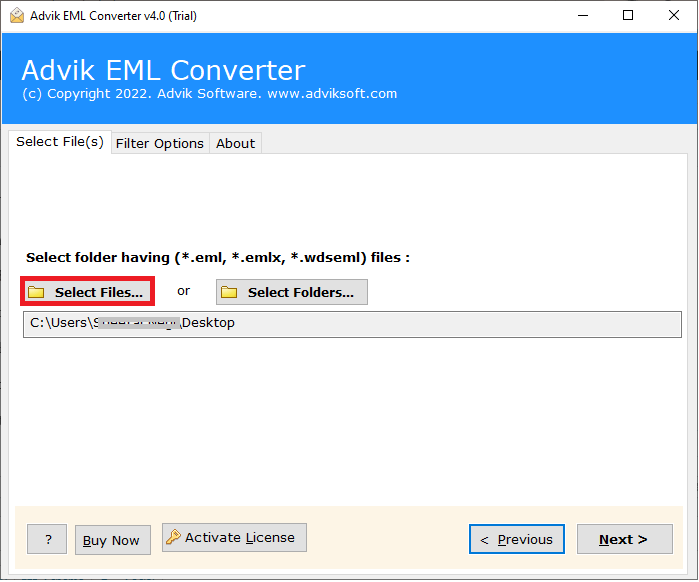Click the folder icon on Select Files
This screenshot has height=582, width=699.
click(37, 292)
